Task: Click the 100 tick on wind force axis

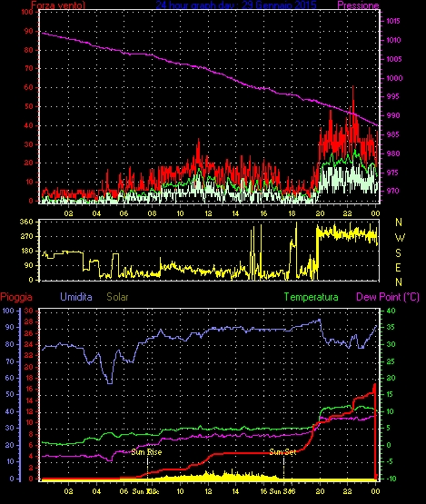Action: coord(26,12)
